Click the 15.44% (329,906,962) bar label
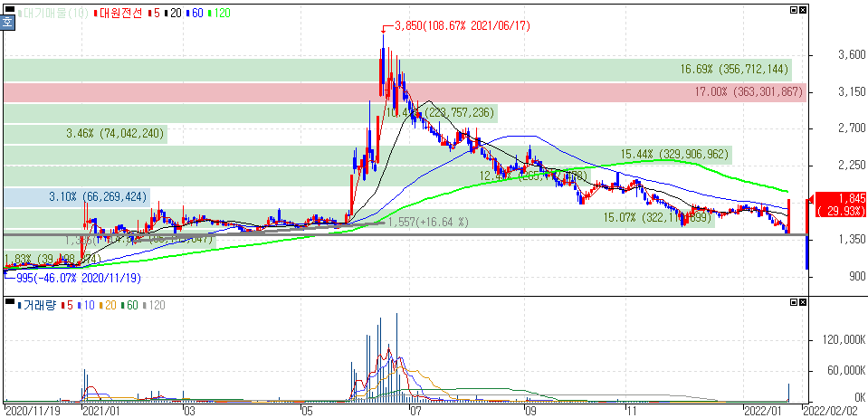The width and height of the screenshot is (868, 418). [675, 155]
